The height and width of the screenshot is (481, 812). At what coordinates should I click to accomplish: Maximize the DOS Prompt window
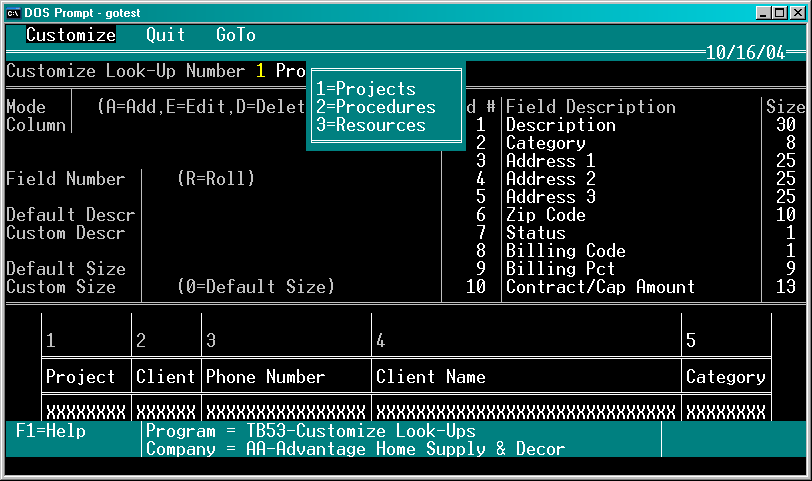[779, 13]
